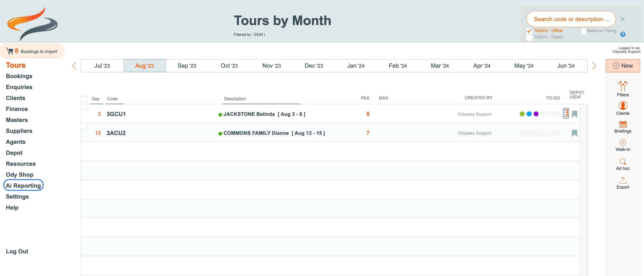Open the Briefings calendar icon
Image resolution: width=644 pixels, height=276 pixels.
623,124
